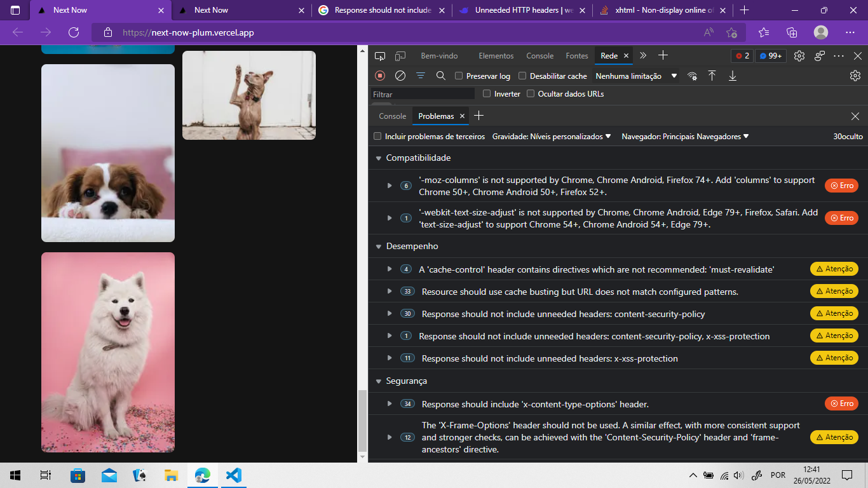Close the DevTools drawer panel
The width and height of the screenshot is (868, 488).
click(855, 116)
